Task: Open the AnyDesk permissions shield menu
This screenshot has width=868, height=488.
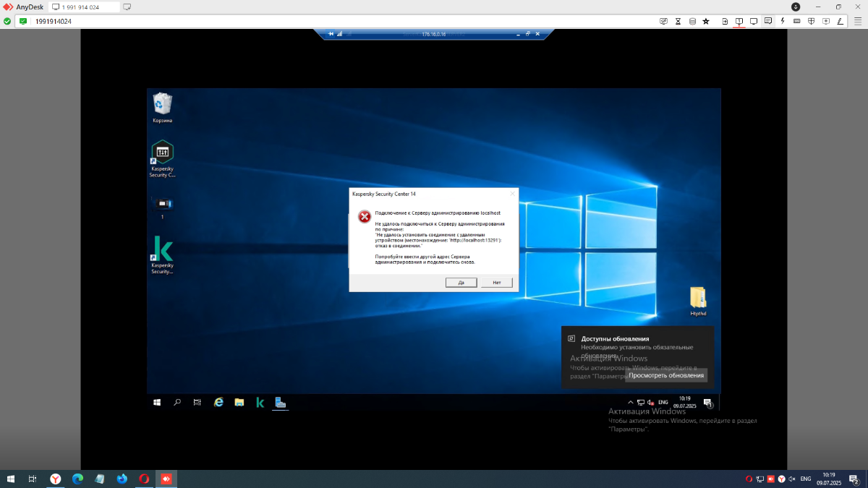Action: pyautogui.click(x=811, y=21)
